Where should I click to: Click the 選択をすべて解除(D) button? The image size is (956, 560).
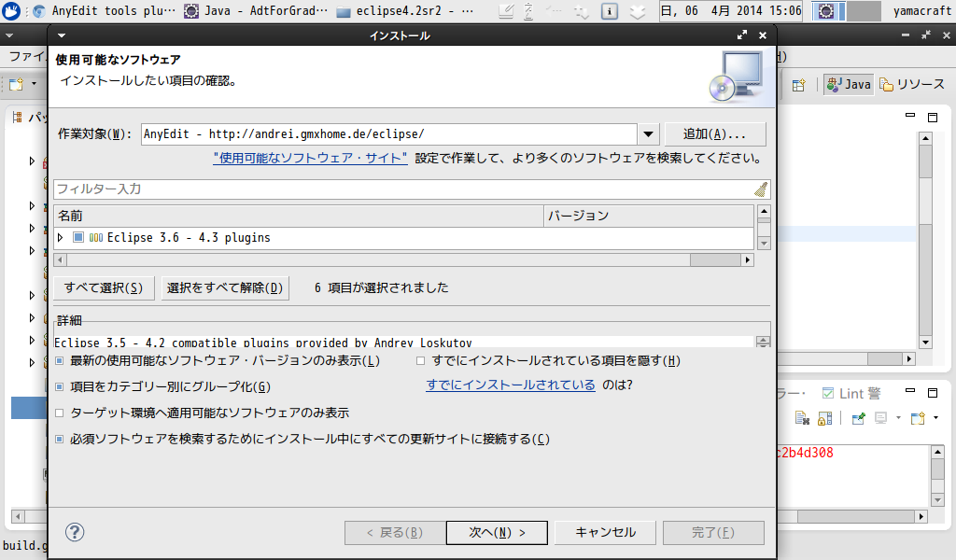click(x=225, y=287)
